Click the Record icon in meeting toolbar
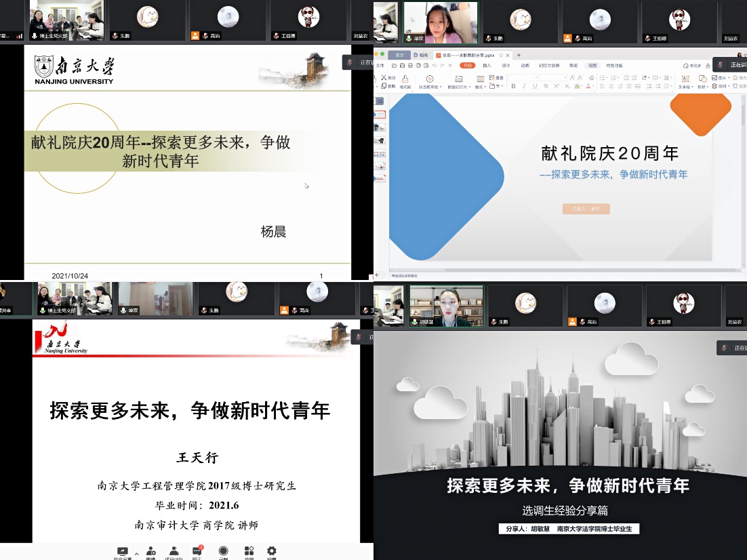Image resolution: width=747 pixels, height=560 pixels. pos(223,551)
